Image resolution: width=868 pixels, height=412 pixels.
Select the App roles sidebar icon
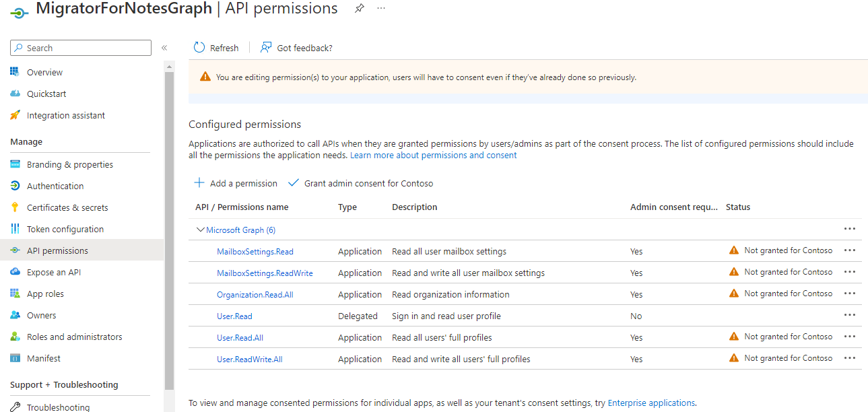point(15,293)
